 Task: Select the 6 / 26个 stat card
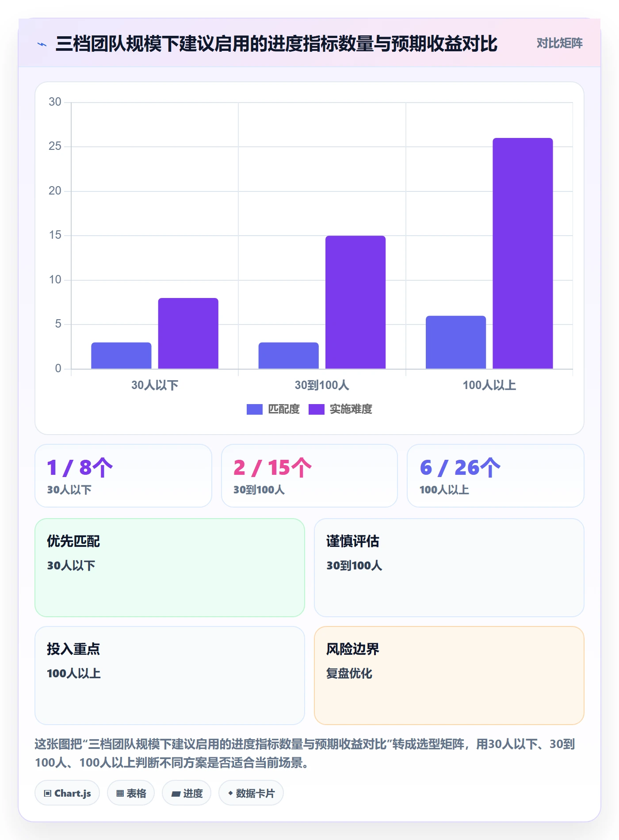tap(496, 476)
